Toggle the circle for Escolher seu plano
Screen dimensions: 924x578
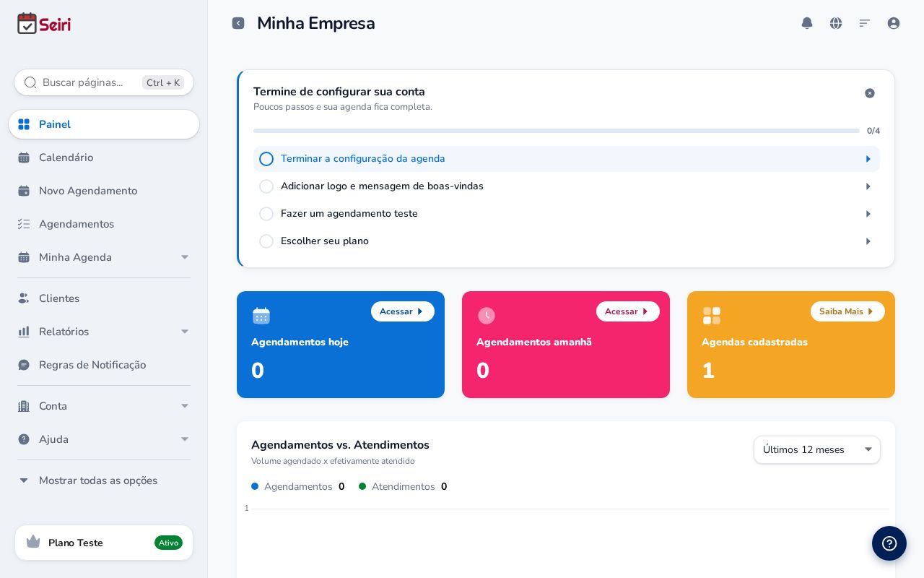click(266, 241)
